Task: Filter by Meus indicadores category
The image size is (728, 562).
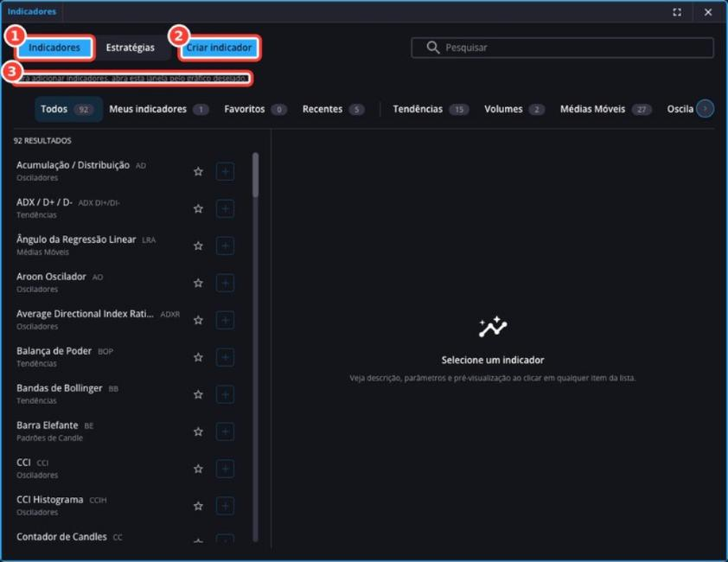Action: pyautogui.click(x=159, y=109)
